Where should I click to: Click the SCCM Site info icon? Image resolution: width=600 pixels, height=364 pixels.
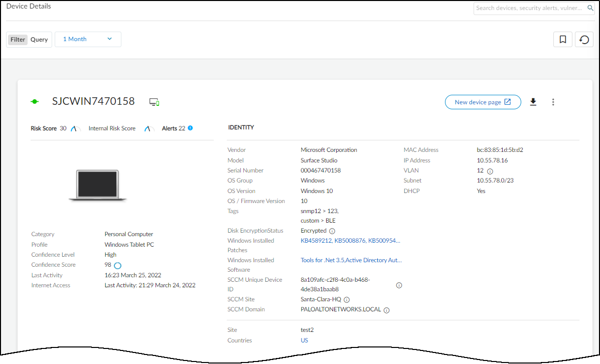347,300
